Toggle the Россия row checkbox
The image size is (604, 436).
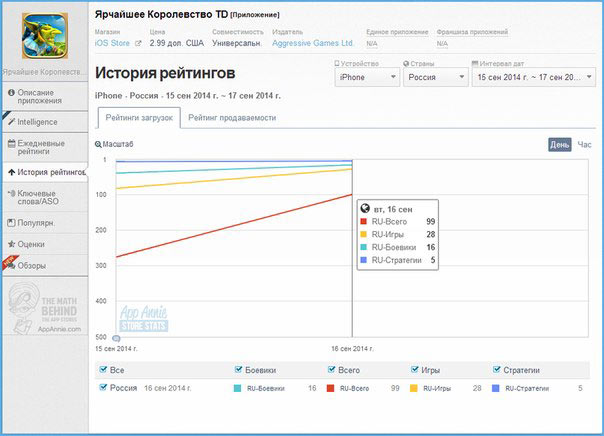[103, 387]
